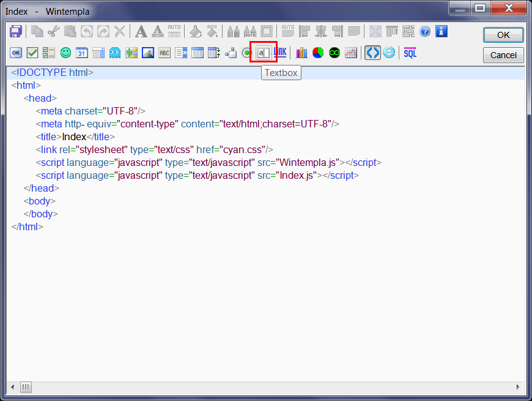The width and height of the screenshot is (532, 401).
Task: Click the Redo arrow icon
Action: [103, 32]
